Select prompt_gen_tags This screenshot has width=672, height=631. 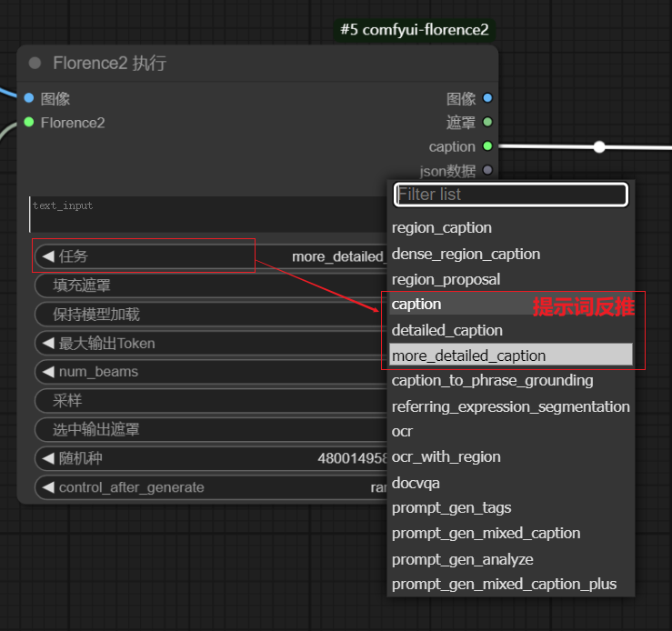tap(510, 507)
